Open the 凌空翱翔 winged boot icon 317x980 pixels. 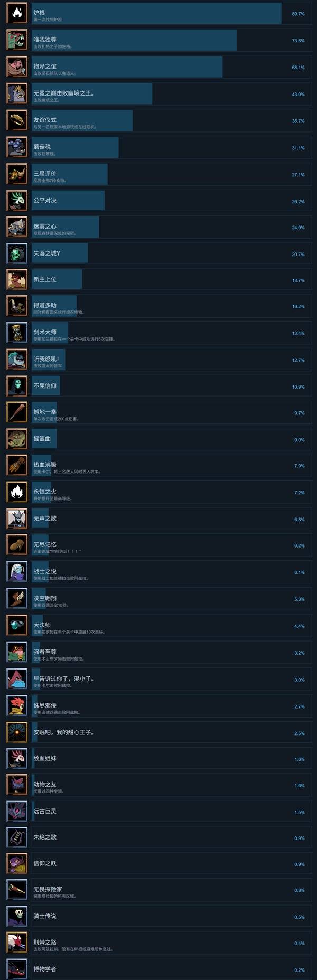(16, 599)
